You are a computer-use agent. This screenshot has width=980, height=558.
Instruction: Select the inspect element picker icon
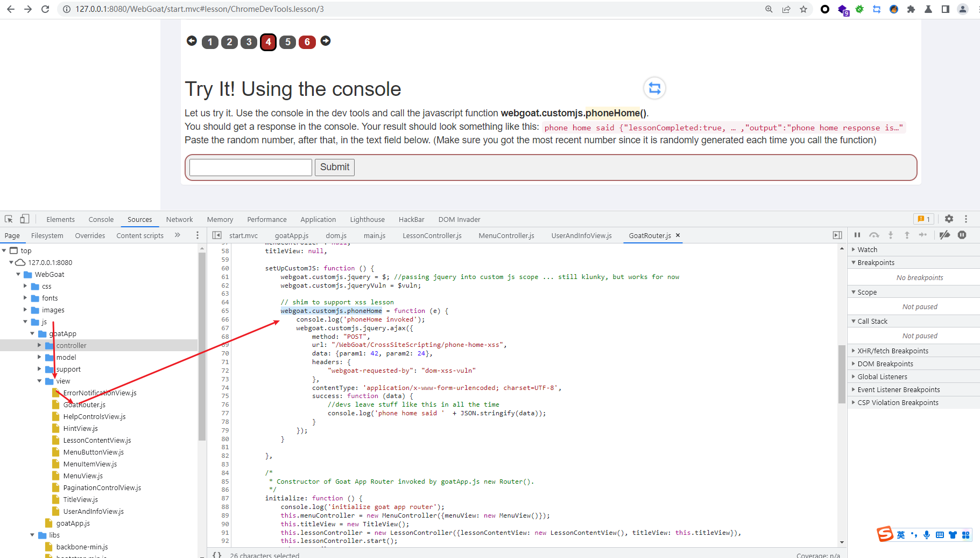tap(9, 219)
